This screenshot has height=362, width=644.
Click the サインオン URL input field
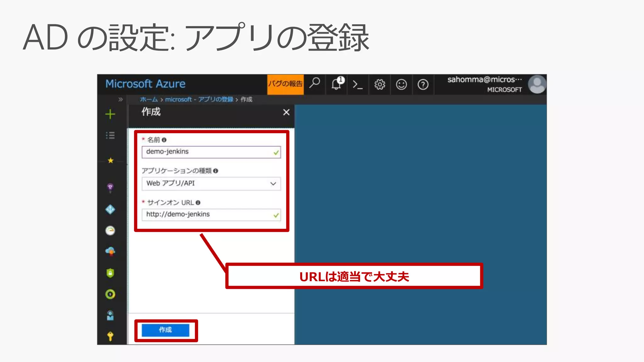[x=211, y=215]
